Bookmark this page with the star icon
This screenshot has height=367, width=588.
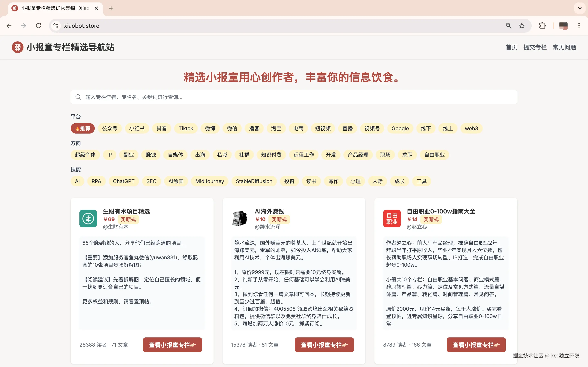[x=522, y=26]
